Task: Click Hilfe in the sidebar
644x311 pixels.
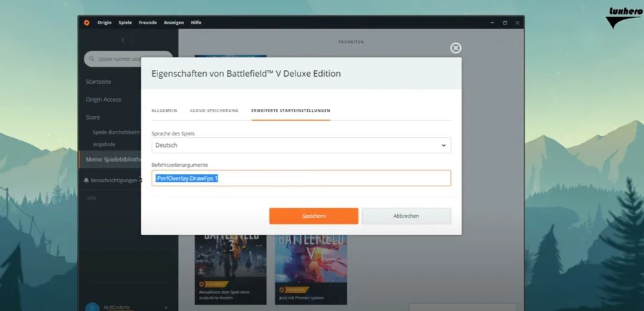Action: click(x=91, y=198)
